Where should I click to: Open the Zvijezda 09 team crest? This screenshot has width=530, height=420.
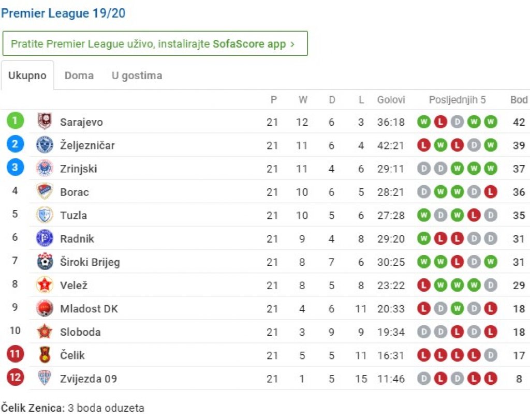tap(45, 378)
